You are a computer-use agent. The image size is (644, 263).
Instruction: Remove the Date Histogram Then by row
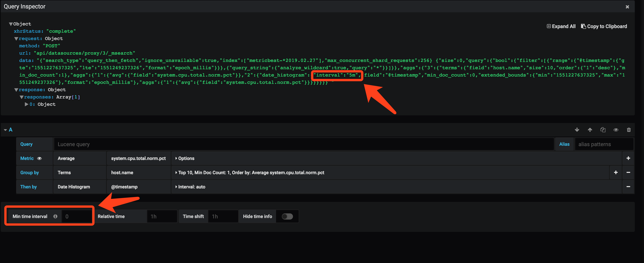pyautogui.click(x=628, y=186)
